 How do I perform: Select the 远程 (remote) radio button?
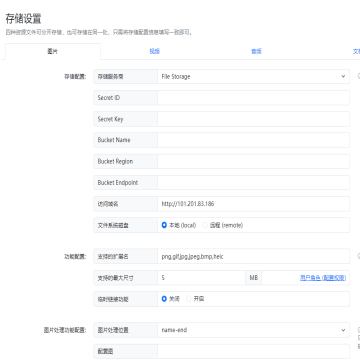205,225
